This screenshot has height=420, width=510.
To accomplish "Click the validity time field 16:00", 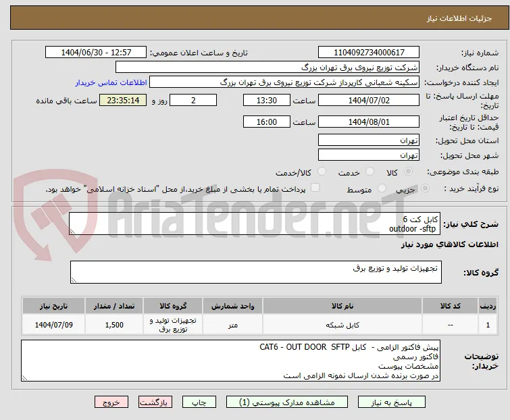I will click(x=266, y=122).
